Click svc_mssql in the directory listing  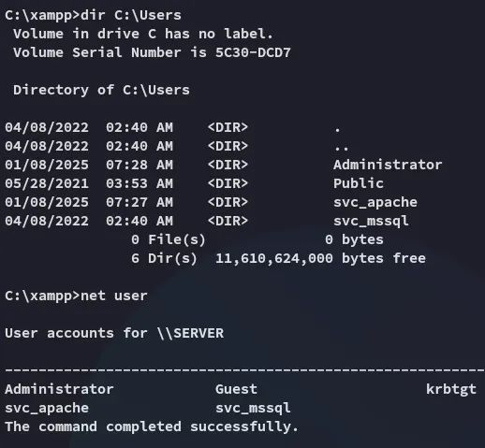(371, 222)
